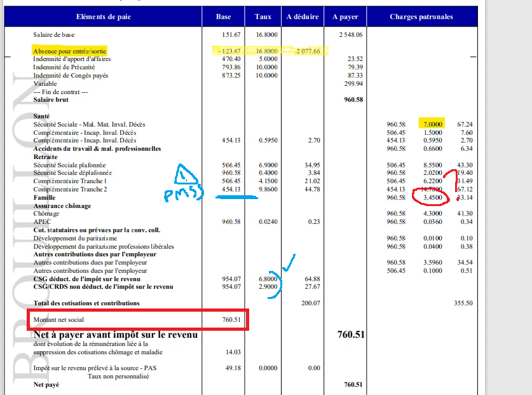Click the blue check mark annotation

click(289, 263)
